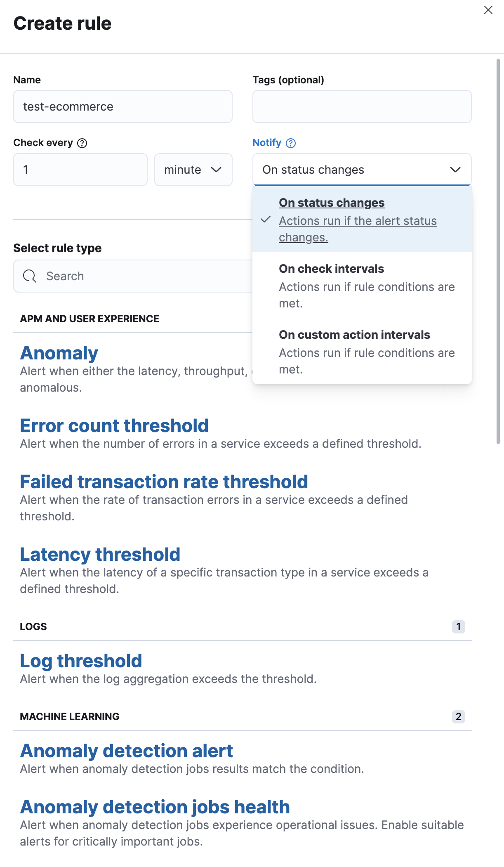Select the Latency threshold rule type
Image resolution: width=504 pixels, height=867 pixels.
tap(100, 555)
